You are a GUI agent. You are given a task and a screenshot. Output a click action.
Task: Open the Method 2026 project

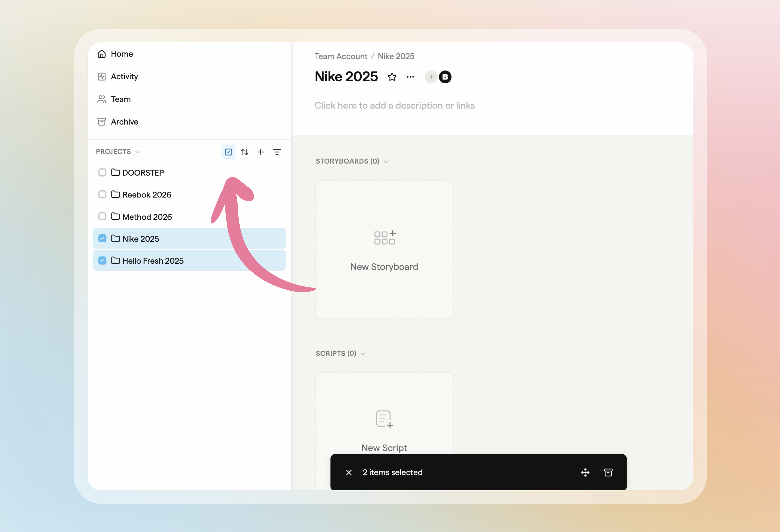147,217
